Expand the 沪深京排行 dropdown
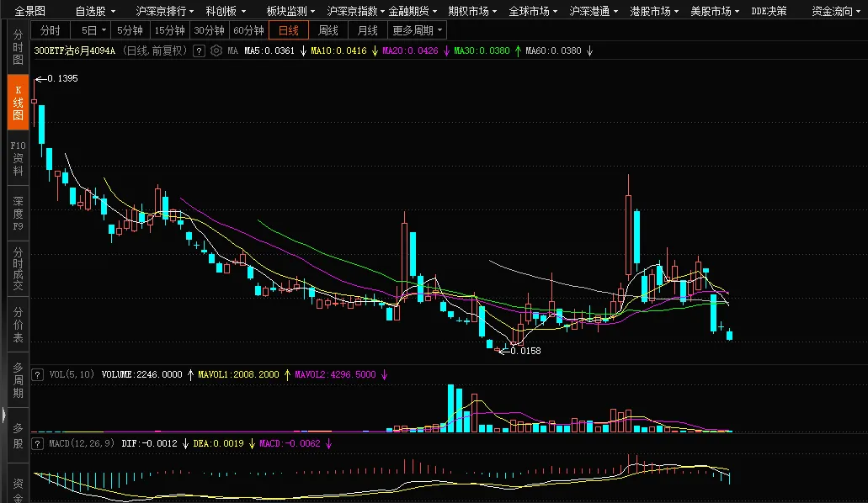This screenshot has height=503, width=868. tap(165, 11)
